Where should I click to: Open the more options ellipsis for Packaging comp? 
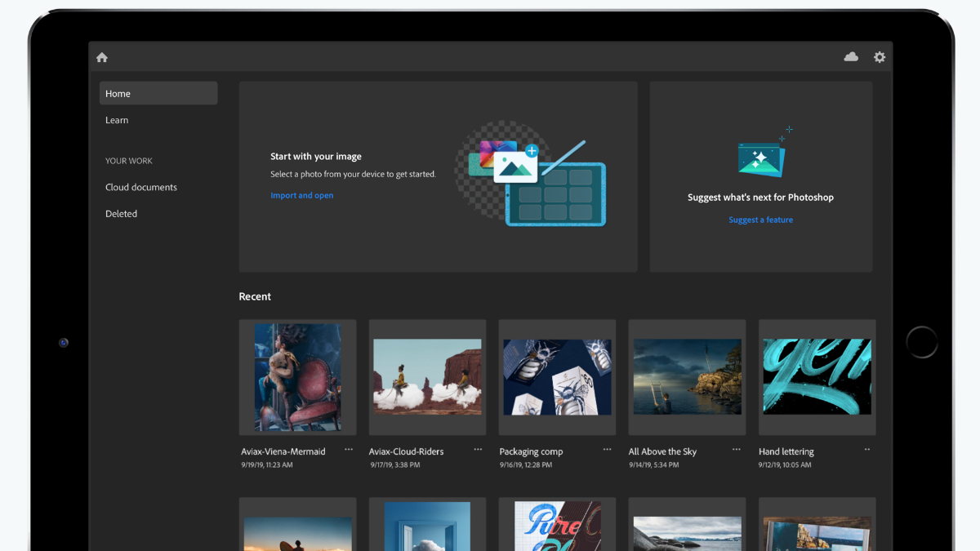coord(608,448)
